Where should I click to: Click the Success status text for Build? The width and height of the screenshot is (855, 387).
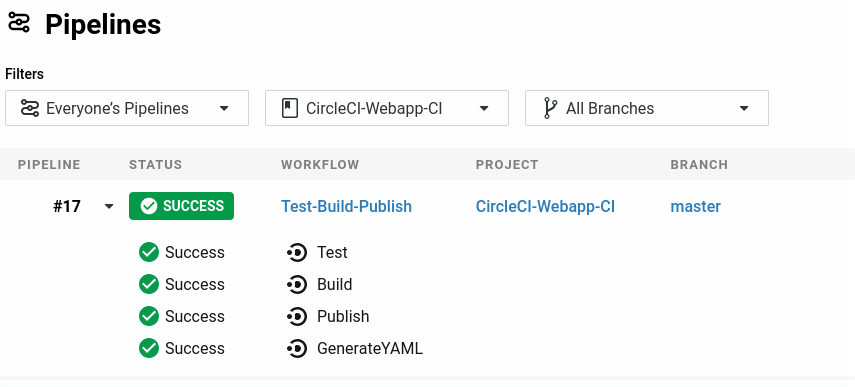[x=195, y=285]
